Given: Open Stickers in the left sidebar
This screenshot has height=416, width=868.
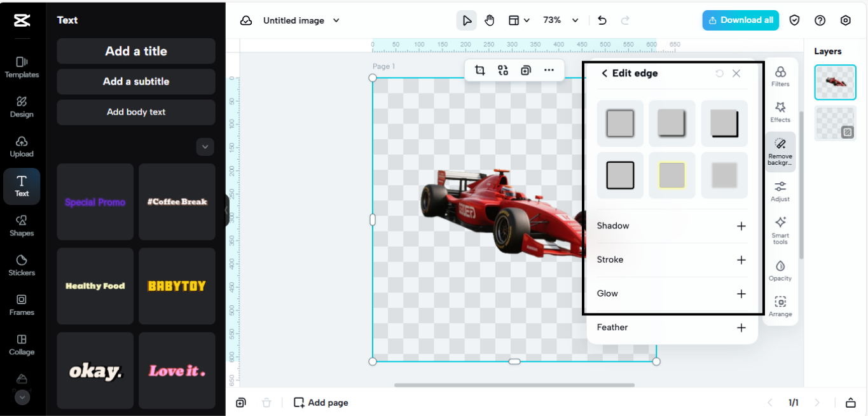Looking at the screenshot, I should 22,265.
